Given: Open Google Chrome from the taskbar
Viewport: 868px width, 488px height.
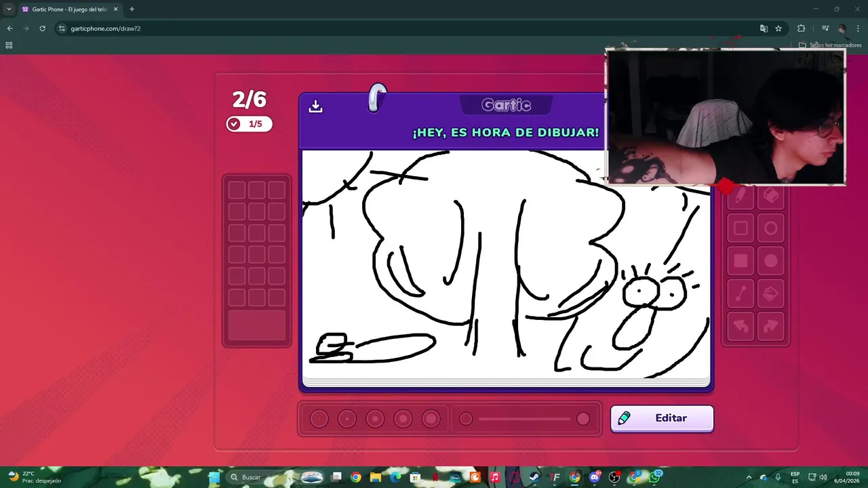Looking at the screenshot, I should (355, 477).
